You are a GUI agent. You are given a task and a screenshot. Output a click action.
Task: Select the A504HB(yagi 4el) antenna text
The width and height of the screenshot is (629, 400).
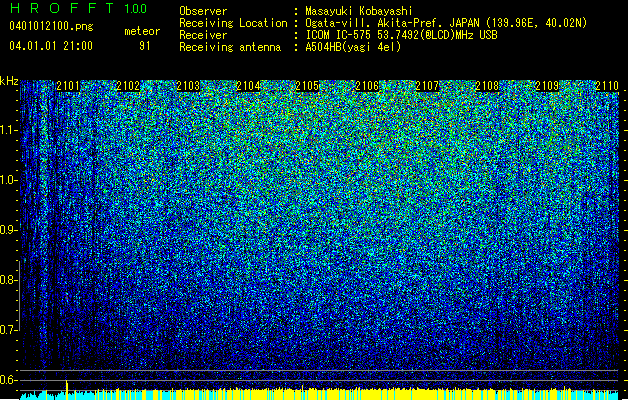click(x=353, y=47)
